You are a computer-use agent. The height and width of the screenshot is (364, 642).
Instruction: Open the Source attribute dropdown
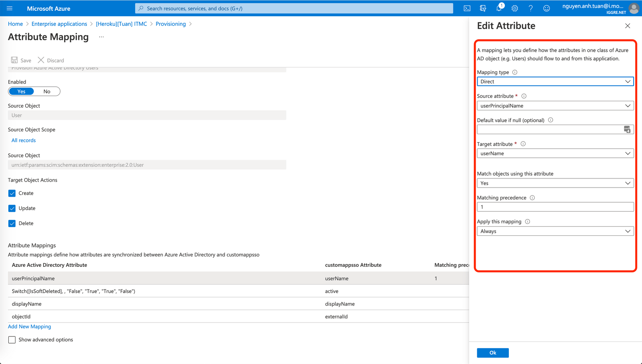555,106
